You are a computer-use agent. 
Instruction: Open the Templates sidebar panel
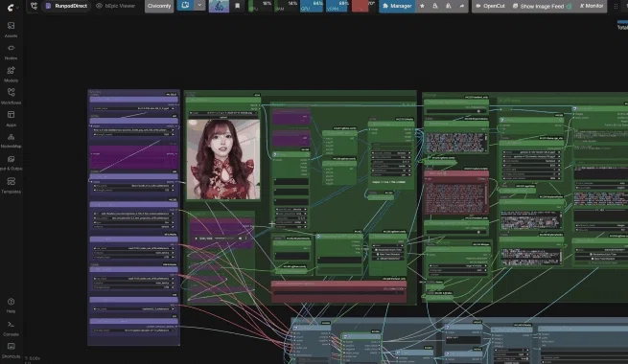click(x=11, y=186)
